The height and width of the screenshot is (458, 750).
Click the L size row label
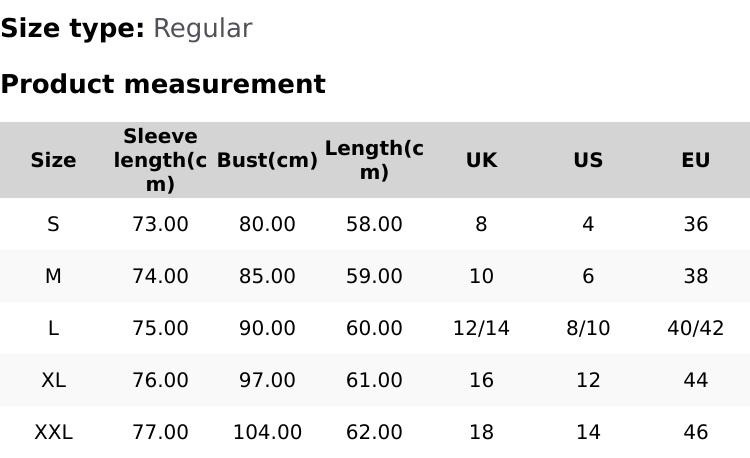(x=53, y=328)
